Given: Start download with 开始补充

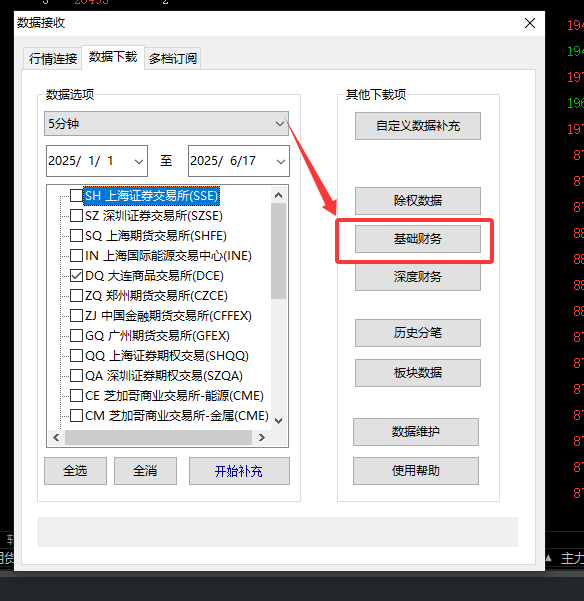Looking at the screenshot, I should pos(239,471).
